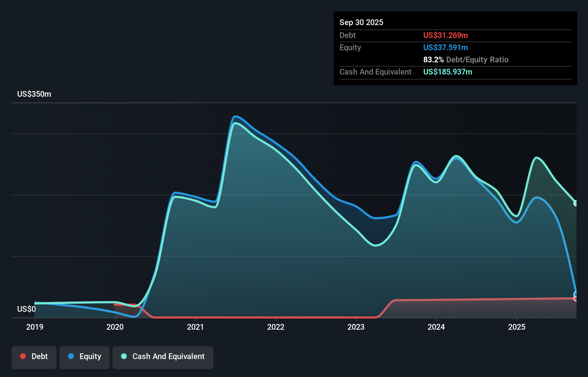Viewport: 588px width, 377px height.
Task: Click the Cash value US$185.937m
Action: [448, 72]
